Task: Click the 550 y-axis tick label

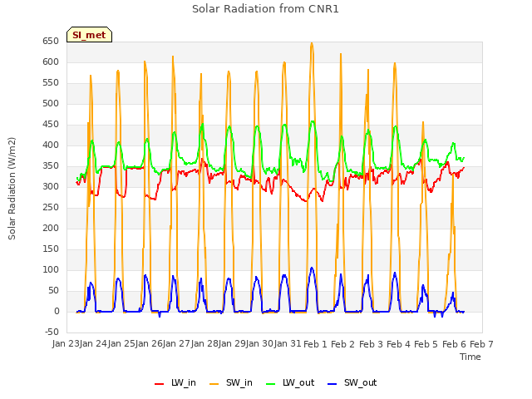Action: tap(51, 83)
